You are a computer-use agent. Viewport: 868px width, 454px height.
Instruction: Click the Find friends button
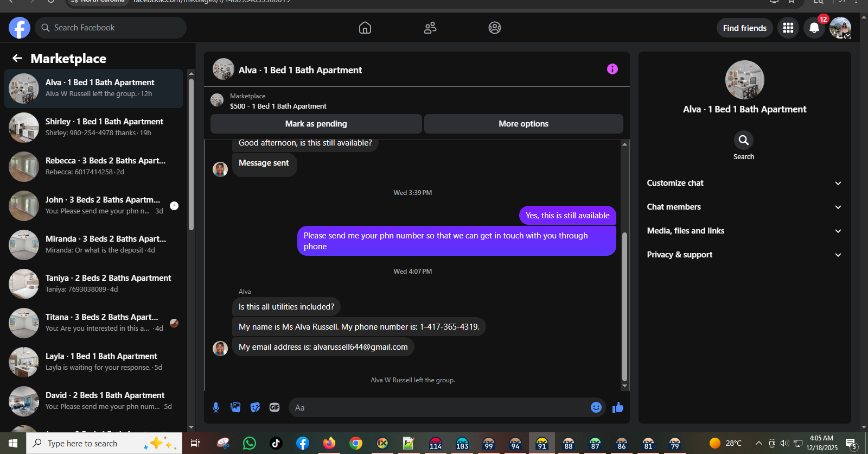click(x=745, y=28)
